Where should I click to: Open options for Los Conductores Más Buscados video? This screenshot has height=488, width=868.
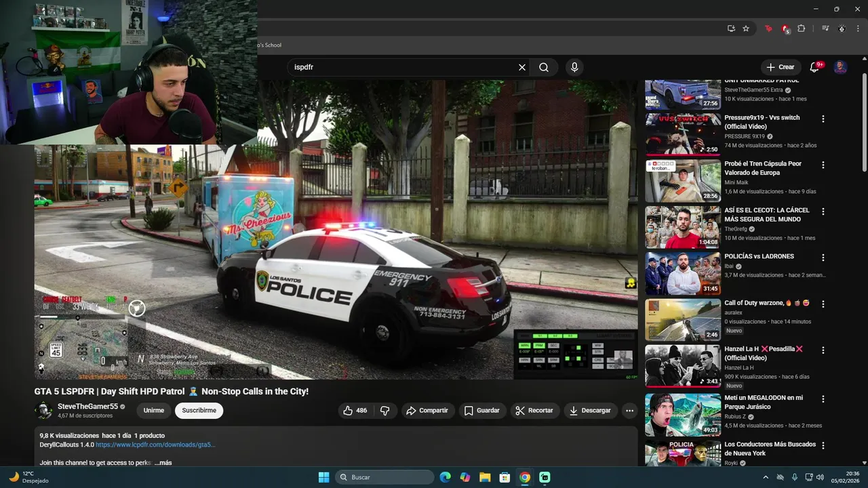click(x=823, y=445)
